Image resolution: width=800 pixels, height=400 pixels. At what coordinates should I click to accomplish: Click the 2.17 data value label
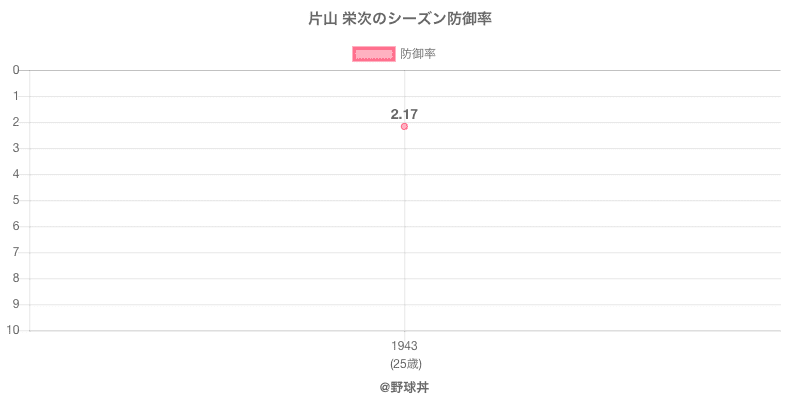pos(404,114)
